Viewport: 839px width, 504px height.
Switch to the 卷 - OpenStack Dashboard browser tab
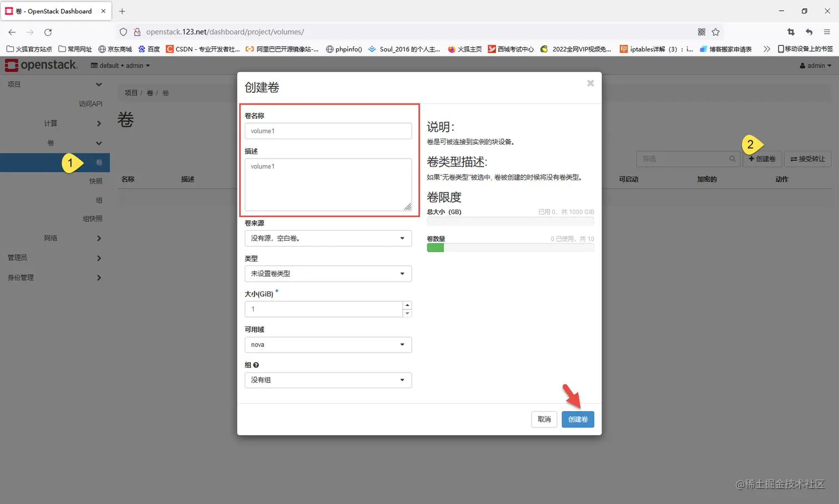[x=54, y=11]
